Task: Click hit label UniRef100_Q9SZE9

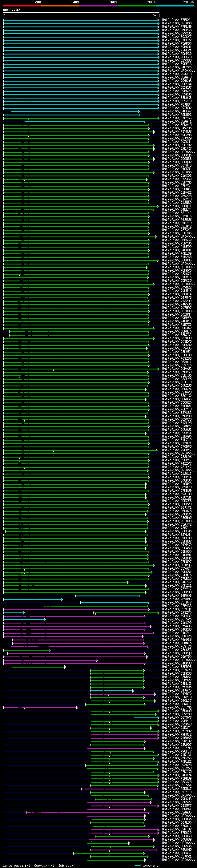Action: [177, 101]
